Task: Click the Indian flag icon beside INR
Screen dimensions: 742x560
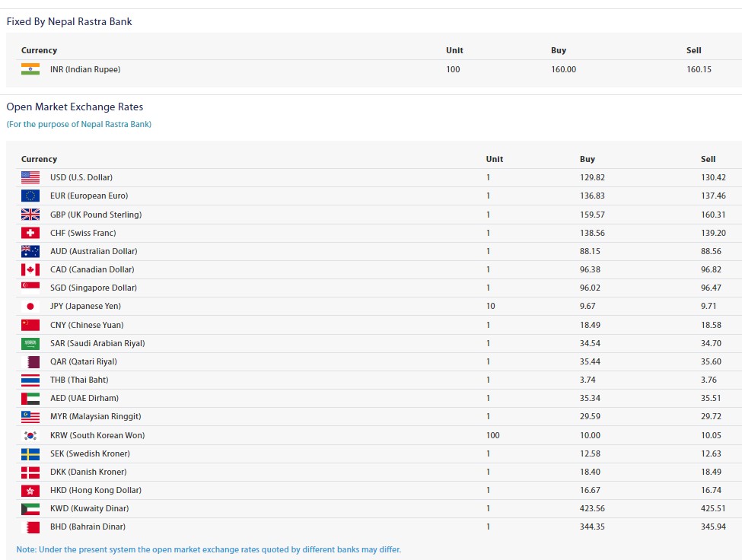Action: pyautogui.click(x=30, y=69)
